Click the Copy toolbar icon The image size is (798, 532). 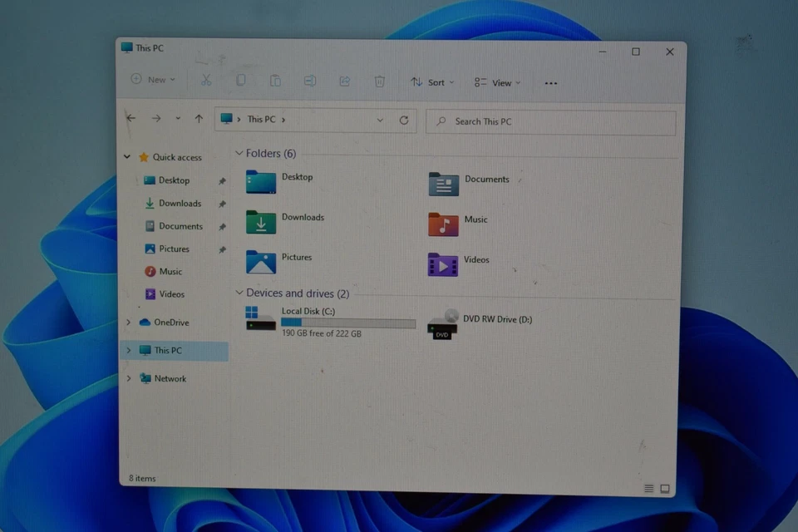tap(241, 80)
